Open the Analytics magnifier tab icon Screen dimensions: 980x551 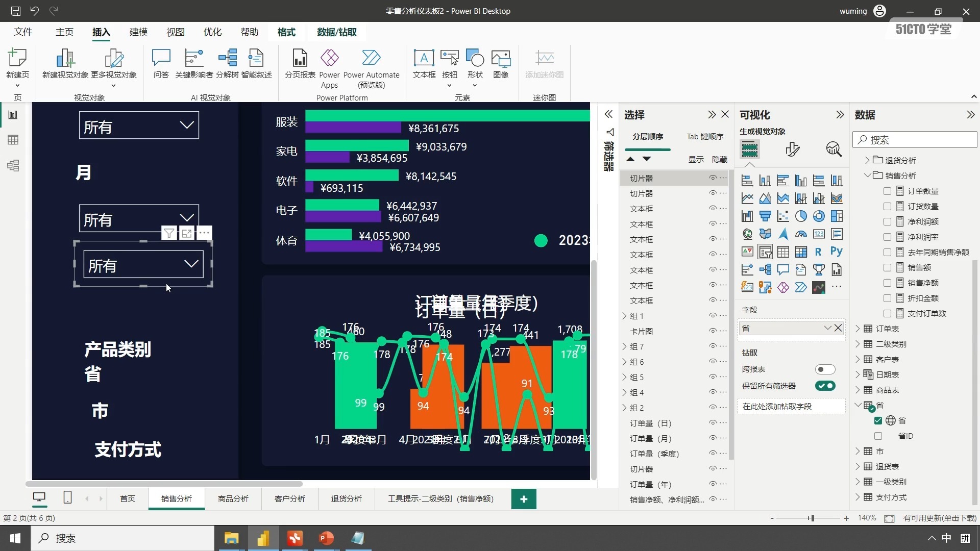point(834,149)
